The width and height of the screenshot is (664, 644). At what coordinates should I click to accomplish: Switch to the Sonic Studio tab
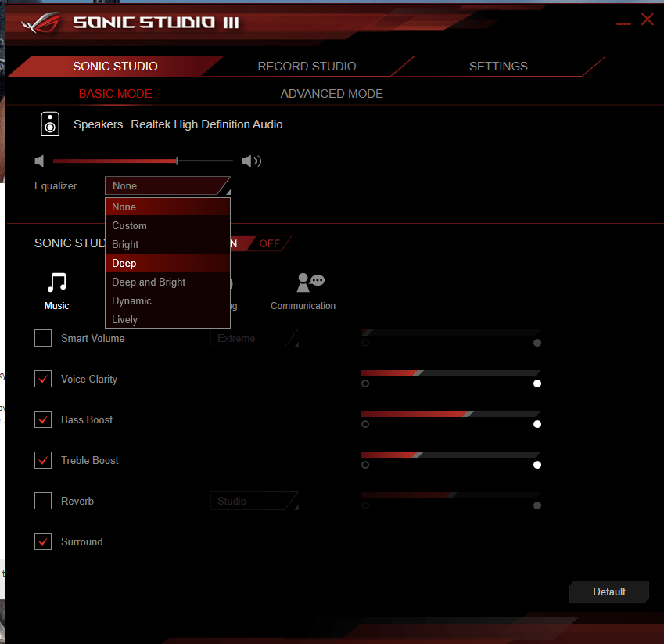point(115,66)
